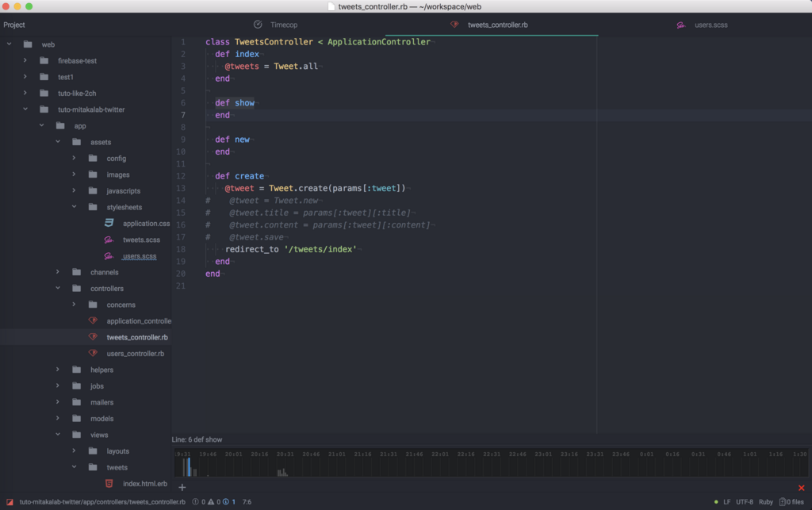Image resolution: width=812 pixels, height=510 pixels.
Task: Click the LF line ending selector
Action: point(726,502)
